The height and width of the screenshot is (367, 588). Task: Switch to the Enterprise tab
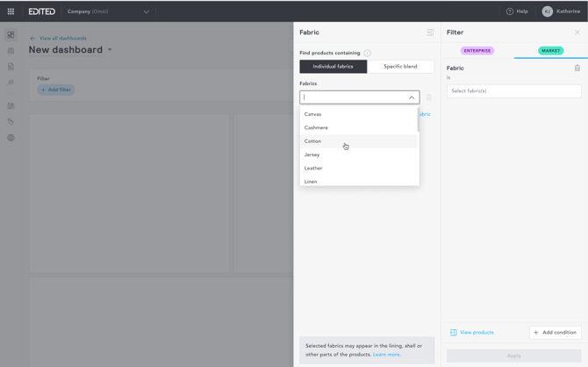(x=477, y=51)
